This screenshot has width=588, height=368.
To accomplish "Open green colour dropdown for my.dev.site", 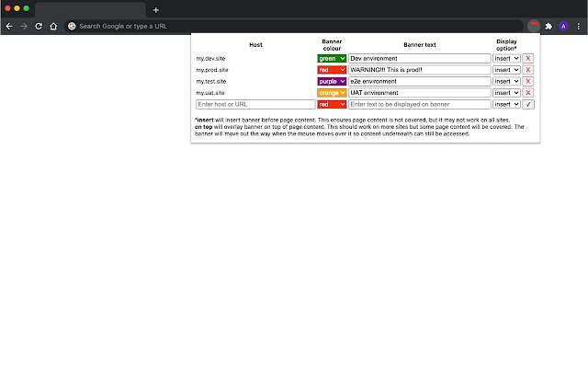I will pos(332,59).
